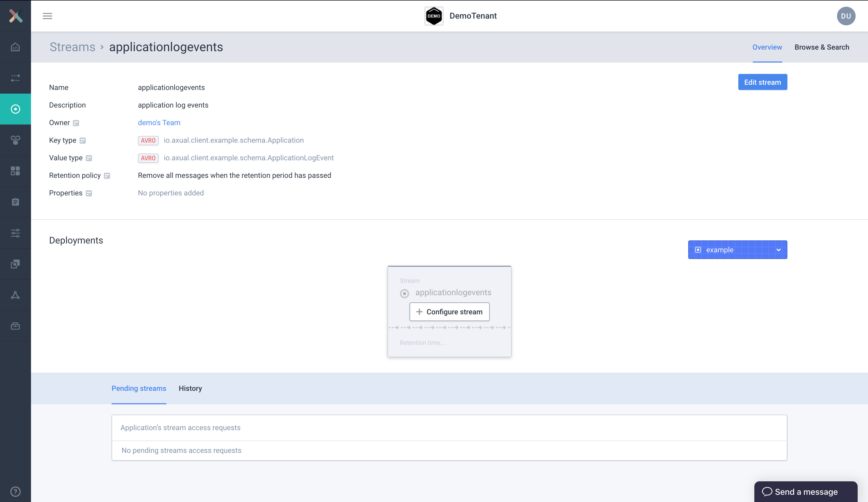Open the demo's Team link
This screenshot has height=502, width=868.
(159, 123)
